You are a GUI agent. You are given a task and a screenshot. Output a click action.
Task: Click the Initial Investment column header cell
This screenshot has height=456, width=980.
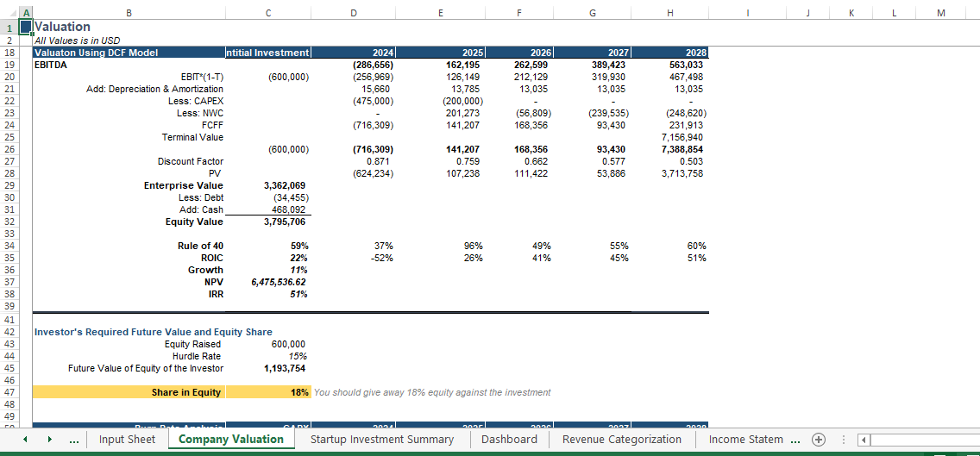coord(268,53)
